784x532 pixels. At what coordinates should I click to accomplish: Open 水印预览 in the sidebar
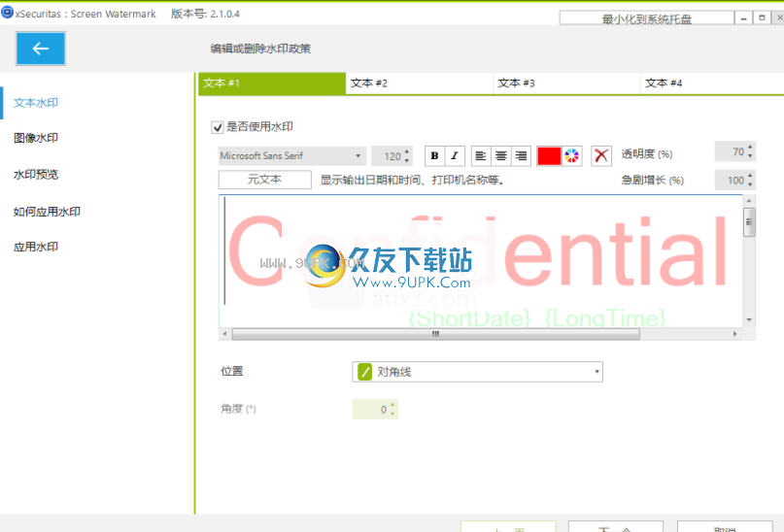[x=36, y=175]
